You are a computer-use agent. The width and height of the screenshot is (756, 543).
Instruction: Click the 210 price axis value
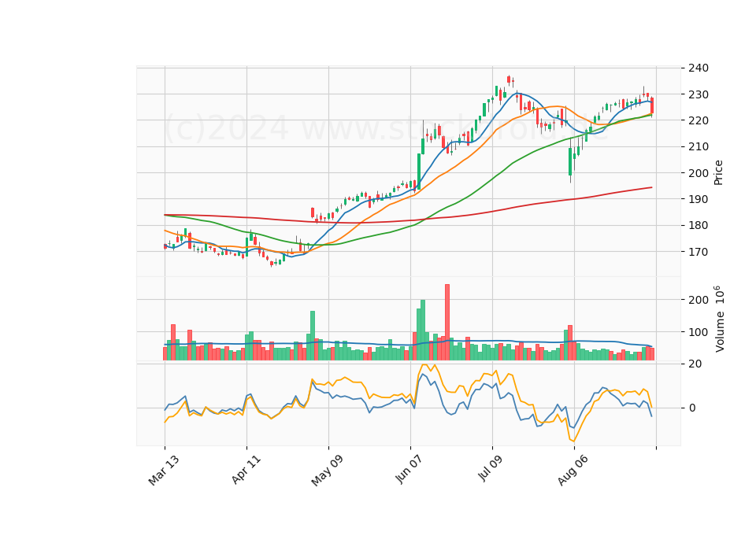coord(699,146)
